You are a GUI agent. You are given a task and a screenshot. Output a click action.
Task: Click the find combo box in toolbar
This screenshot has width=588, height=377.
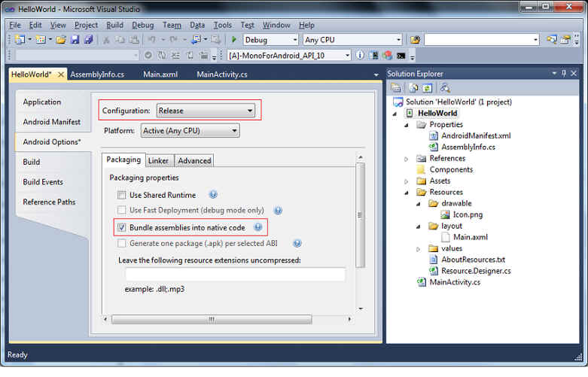pyautogui.click(x=482, y=40)
